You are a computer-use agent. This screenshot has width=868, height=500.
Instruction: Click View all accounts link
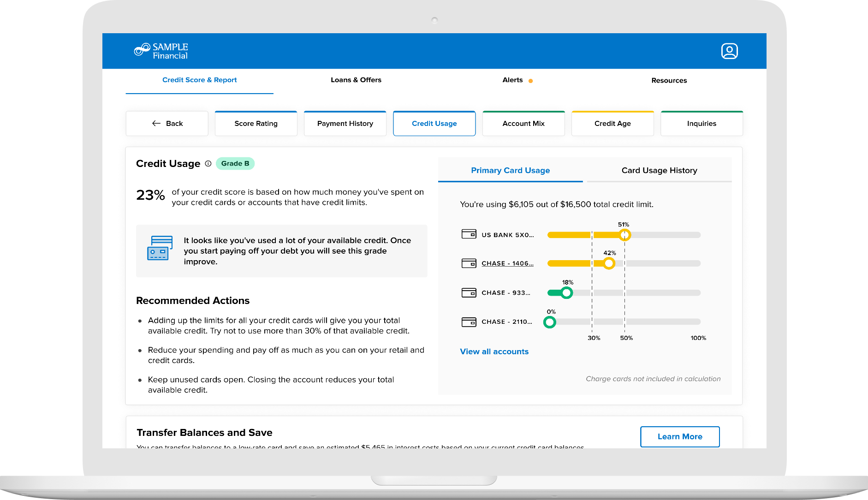[x=494, y=351]
